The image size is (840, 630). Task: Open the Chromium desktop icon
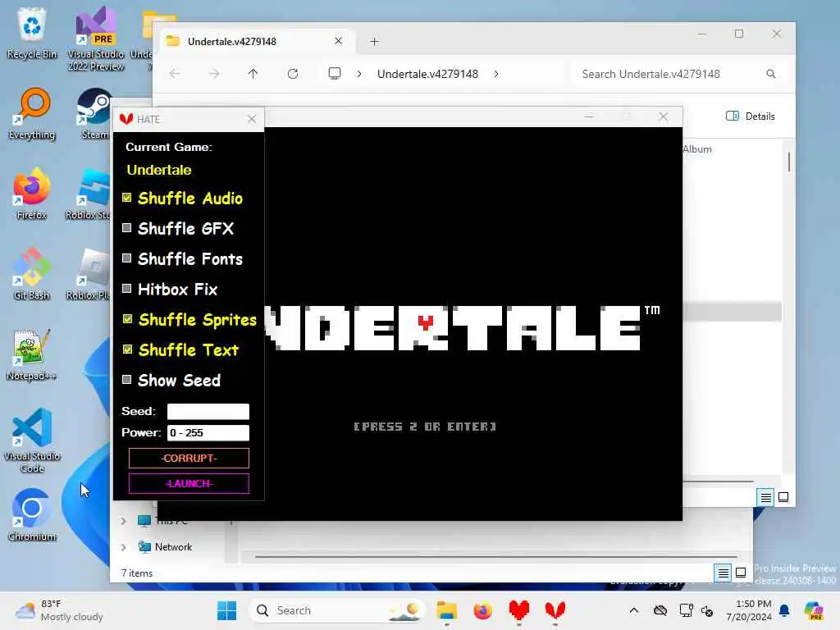click(x=32, y=515)
